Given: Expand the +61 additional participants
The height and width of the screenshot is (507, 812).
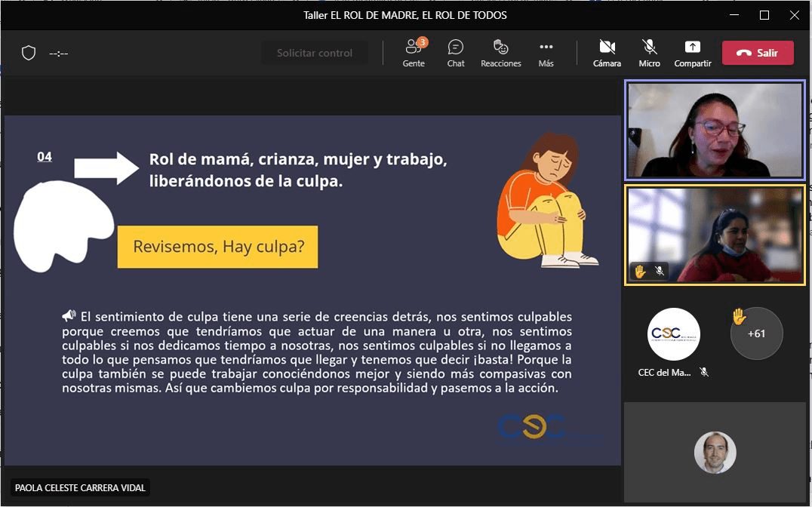Looking at the screenshot, I should (756, 333).
